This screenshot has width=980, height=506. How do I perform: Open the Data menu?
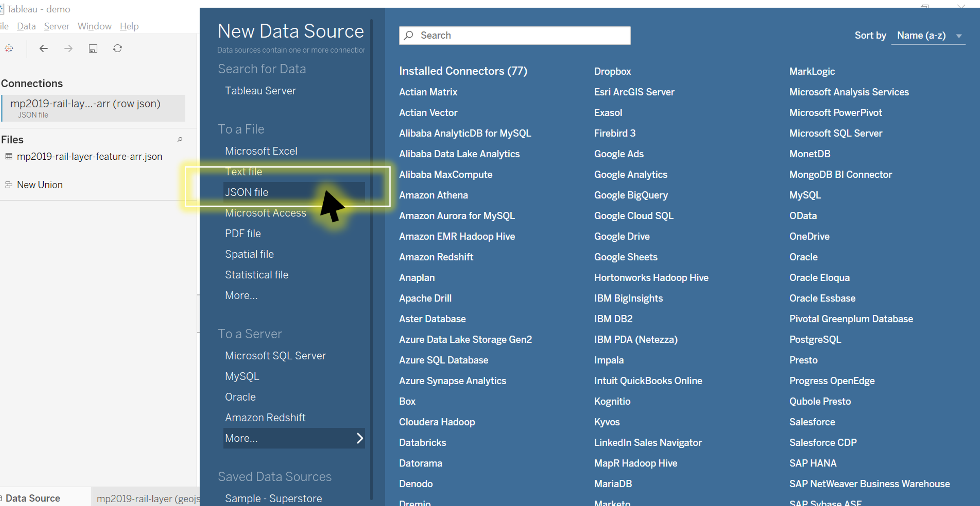pos(26,26)
